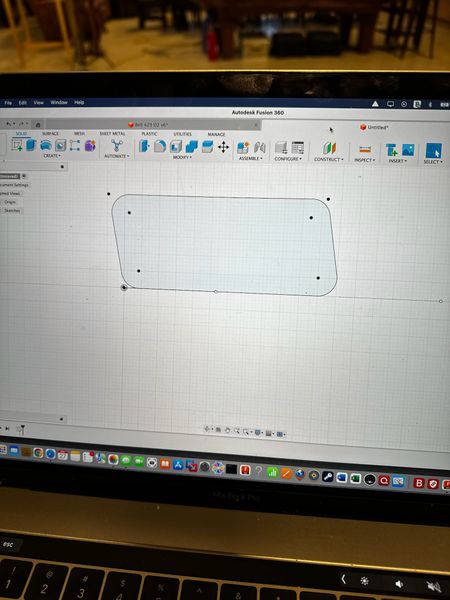Open the Help menu
Screen dimensions: 450x600
(x=79, y=103)
